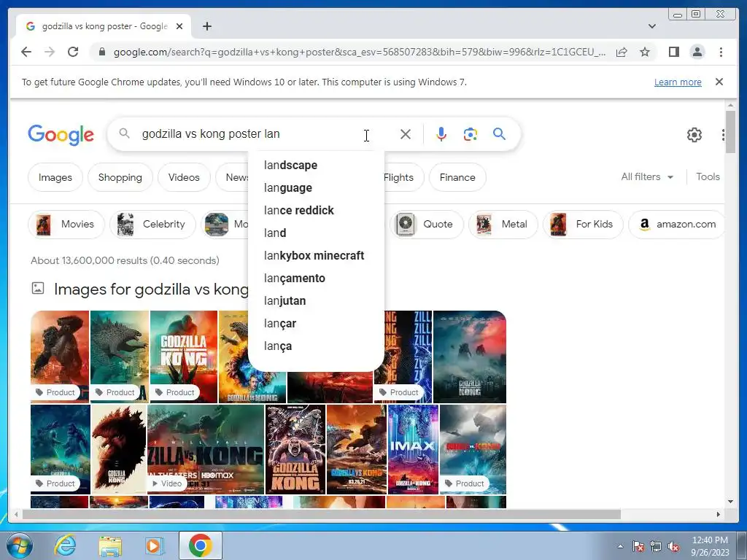Open the Chrome profile avatar menu

697,52
